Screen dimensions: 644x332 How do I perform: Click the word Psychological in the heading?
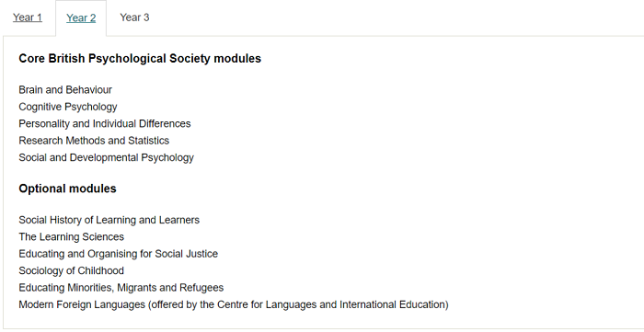tap(127, 59)
